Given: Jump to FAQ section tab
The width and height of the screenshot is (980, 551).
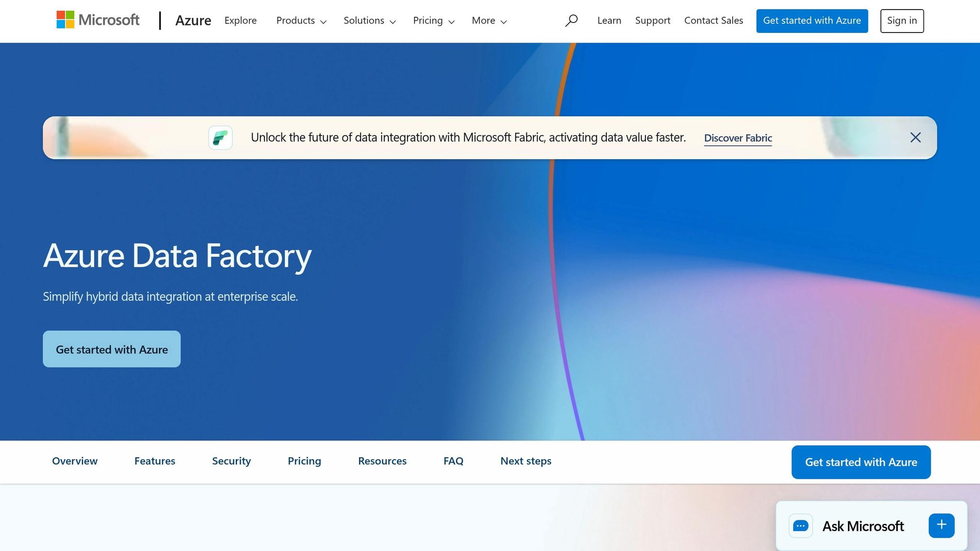Looking at the screenshot, I should pos(453,461).
